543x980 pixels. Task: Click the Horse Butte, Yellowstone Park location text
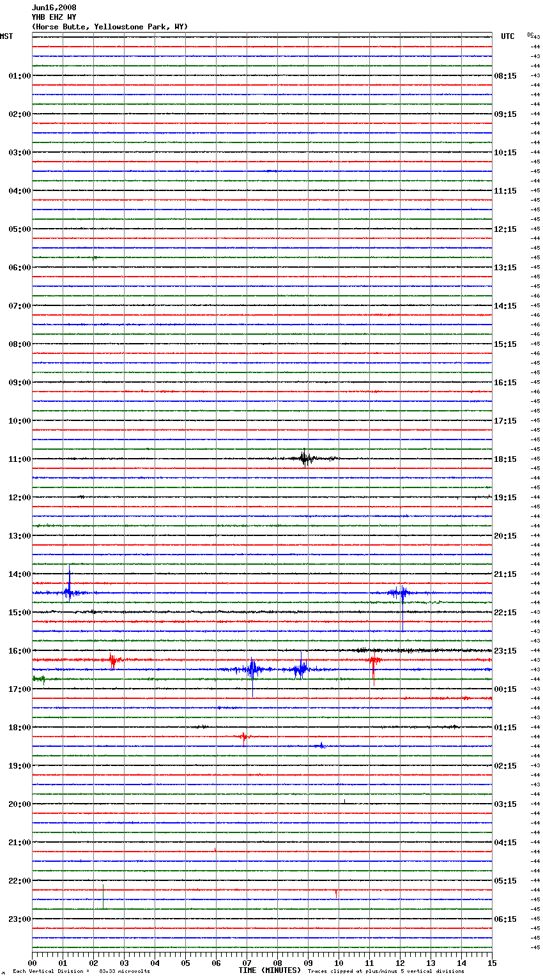(x=110, y=27)
